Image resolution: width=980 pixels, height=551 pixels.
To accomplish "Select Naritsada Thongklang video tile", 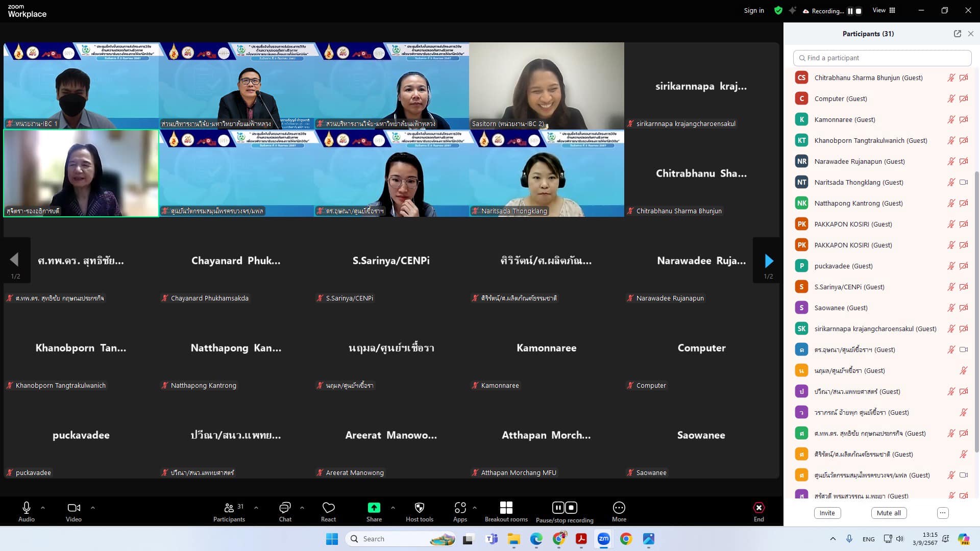I will point(547,173).
